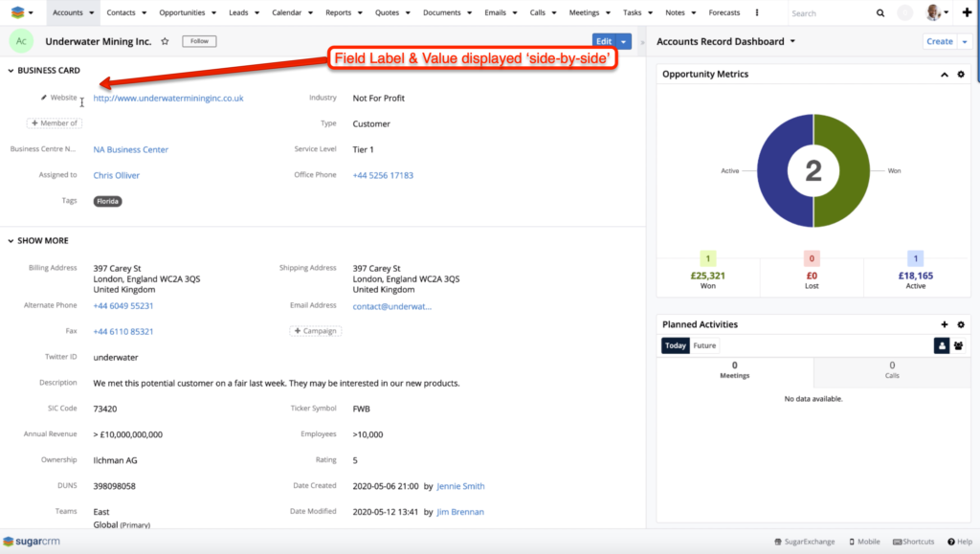The image size is (980, 554).
Task: Open the Create button dropdown arrow
Action: (965, 41)
